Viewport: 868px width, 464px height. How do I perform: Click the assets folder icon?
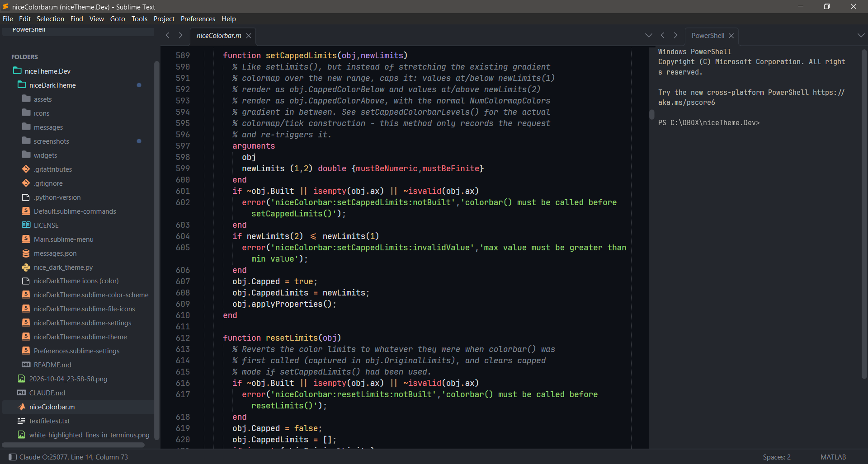[26, 98]
